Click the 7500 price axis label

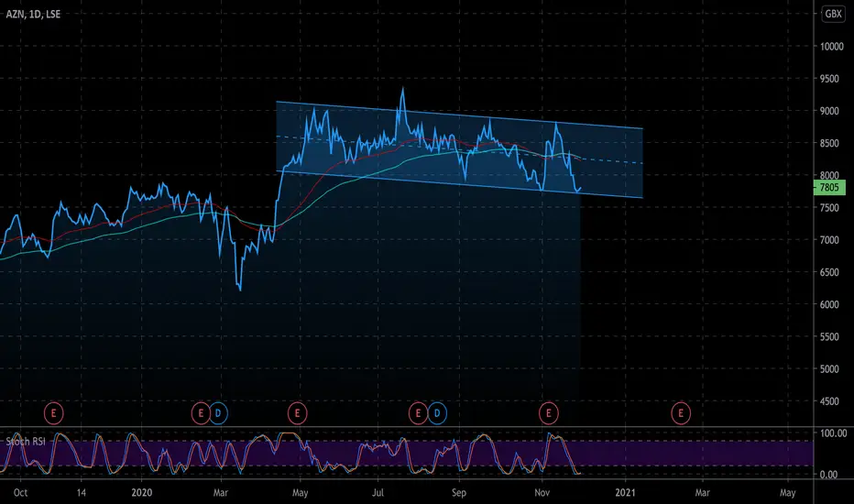pyautogui.click(x=829, y=208)
